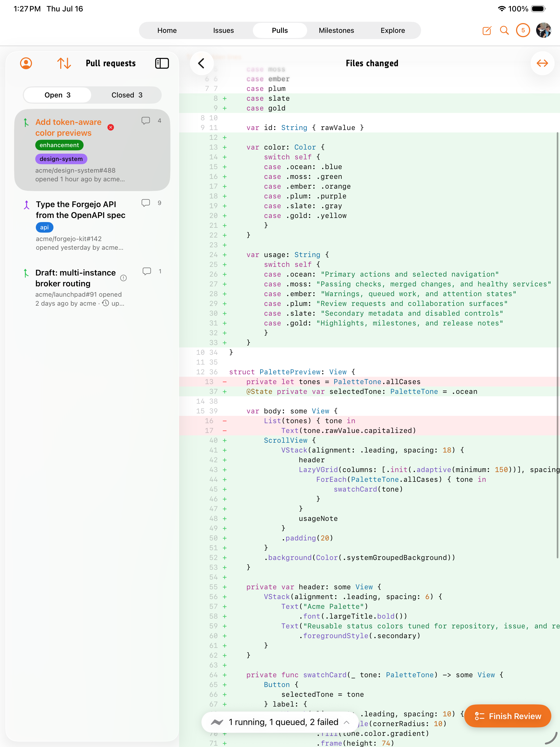Viewport: 560px width, 747px height.
Task: Tap the enhancement label
Action: [59, 145]
